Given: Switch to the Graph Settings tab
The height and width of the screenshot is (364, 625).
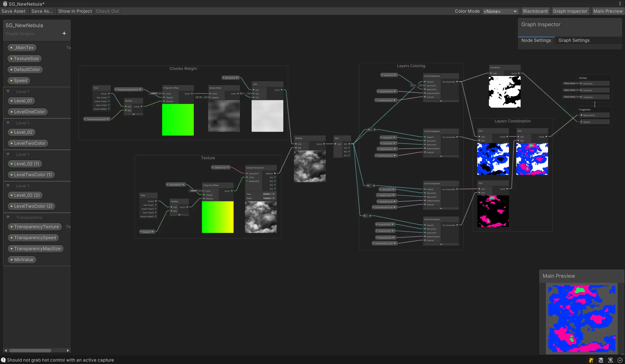Looking at the screenshot, I should (x=574, y=40).
